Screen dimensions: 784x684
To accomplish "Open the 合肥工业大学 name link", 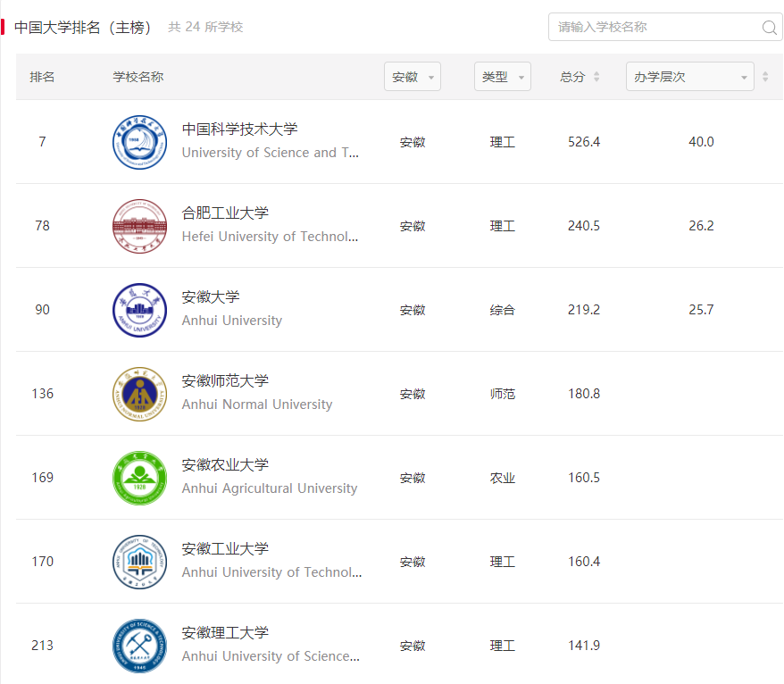I will (225, 213).
